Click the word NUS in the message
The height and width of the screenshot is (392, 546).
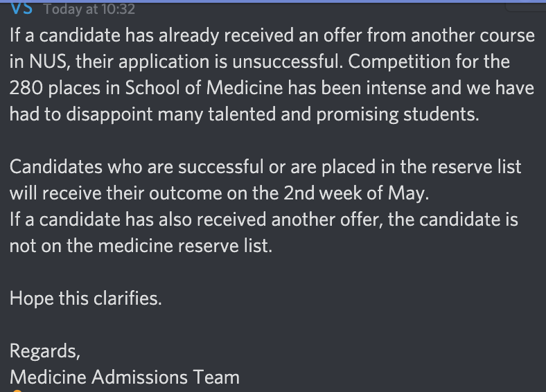(47, 62)
